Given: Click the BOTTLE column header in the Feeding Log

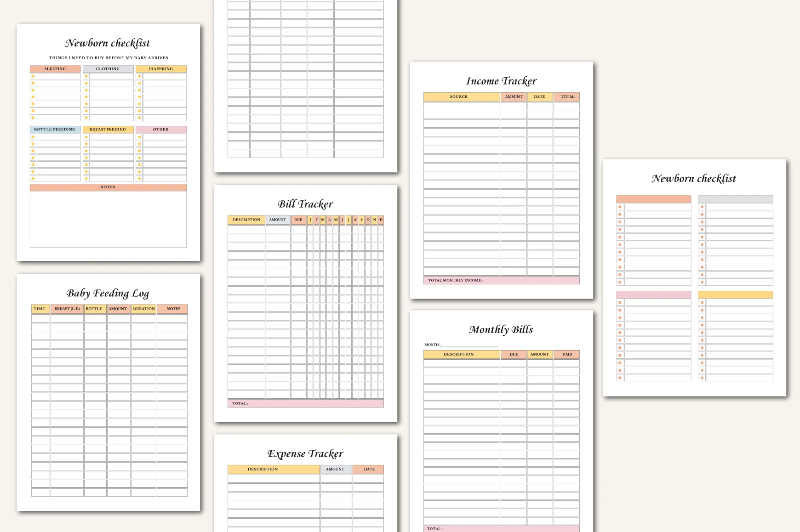Looking at the screenshot, I should point(95,309).
